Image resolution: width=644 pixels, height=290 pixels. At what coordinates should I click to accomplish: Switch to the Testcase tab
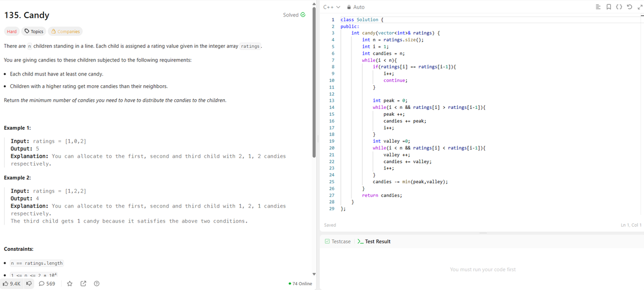338,242
